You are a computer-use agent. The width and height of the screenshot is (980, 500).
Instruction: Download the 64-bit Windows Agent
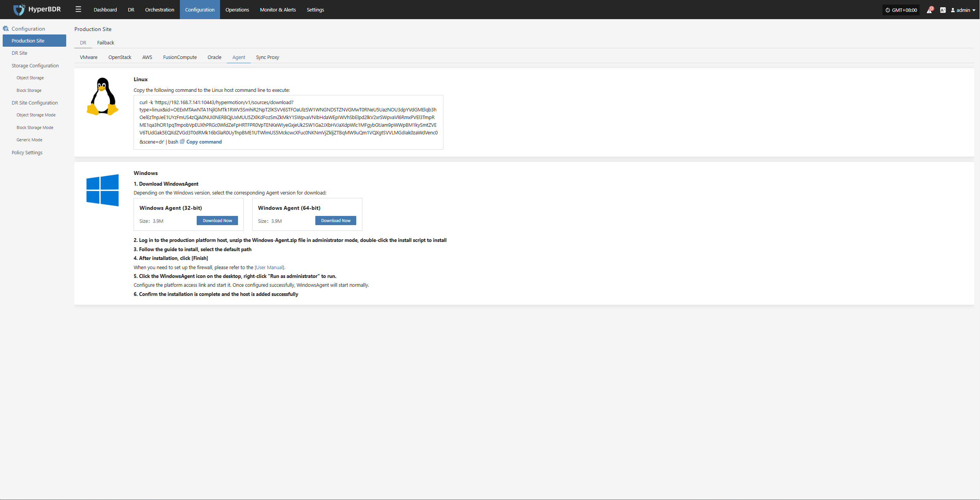(x=336, y=221)
